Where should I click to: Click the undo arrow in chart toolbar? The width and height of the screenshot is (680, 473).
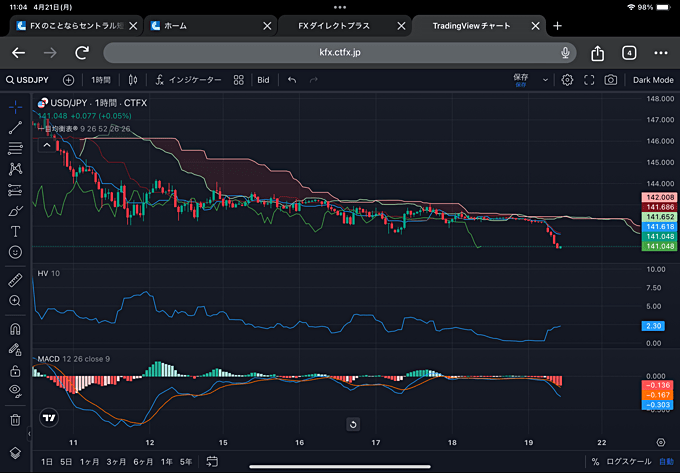click(292, 80)
